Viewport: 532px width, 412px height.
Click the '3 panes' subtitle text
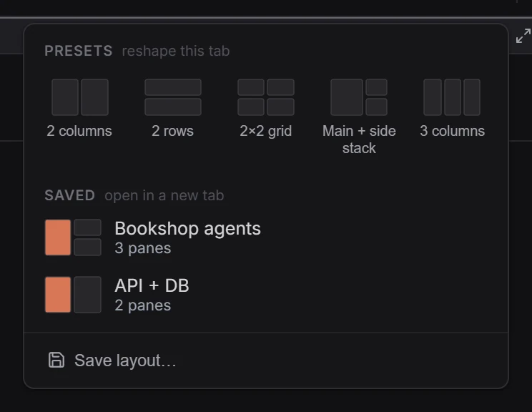click(143, 248)
